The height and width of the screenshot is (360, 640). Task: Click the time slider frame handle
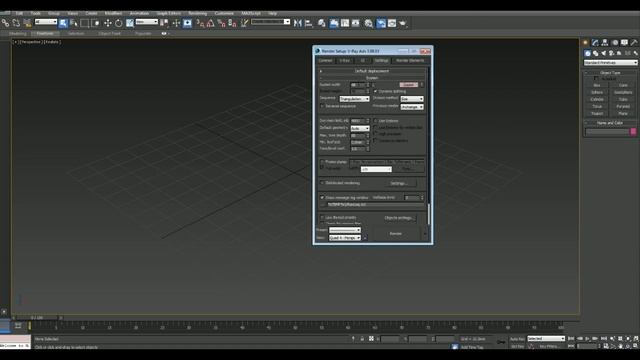(37, 318)
